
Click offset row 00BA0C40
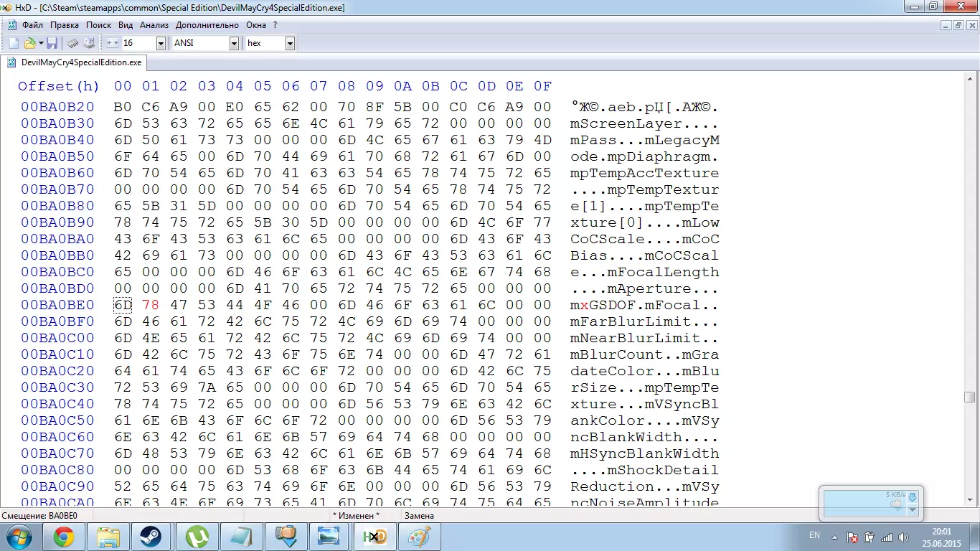coord(57,405)
